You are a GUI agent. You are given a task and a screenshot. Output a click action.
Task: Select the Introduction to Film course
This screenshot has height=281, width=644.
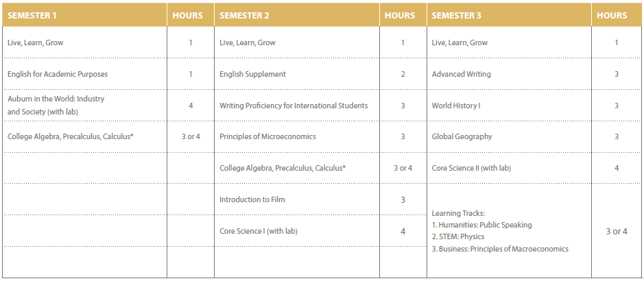(252, 199)
